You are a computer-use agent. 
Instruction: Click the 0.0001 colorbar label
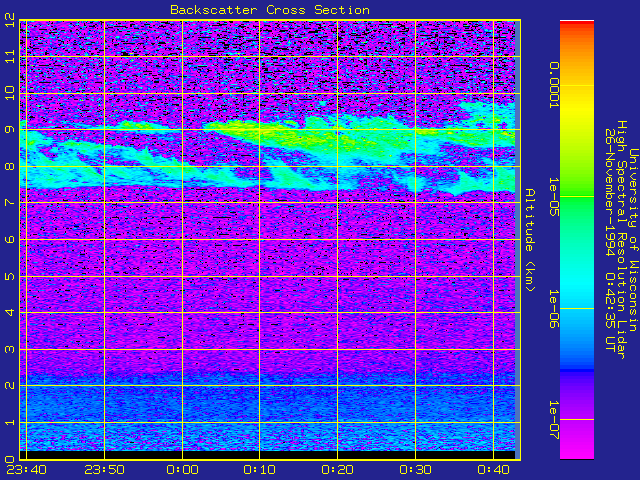(x=554, y=85)
